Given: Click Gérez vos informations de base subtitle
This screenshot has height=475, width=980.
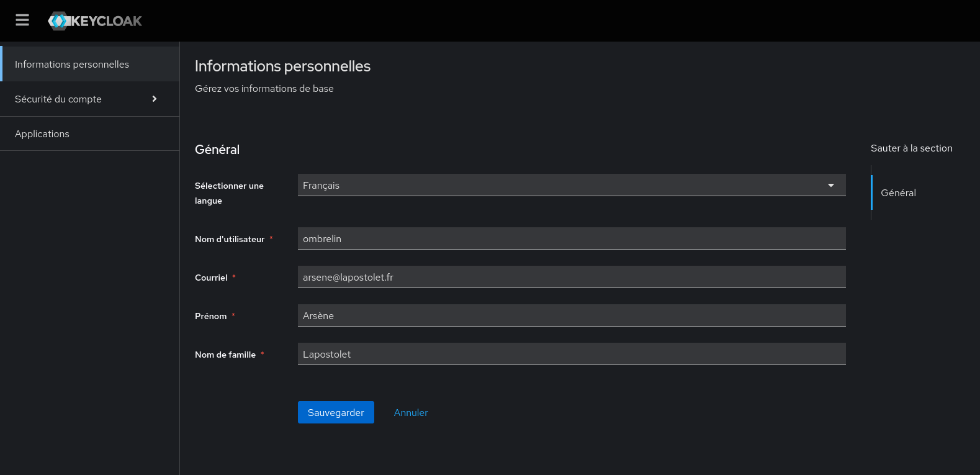Looking at the screenshot, I should 264,88.
